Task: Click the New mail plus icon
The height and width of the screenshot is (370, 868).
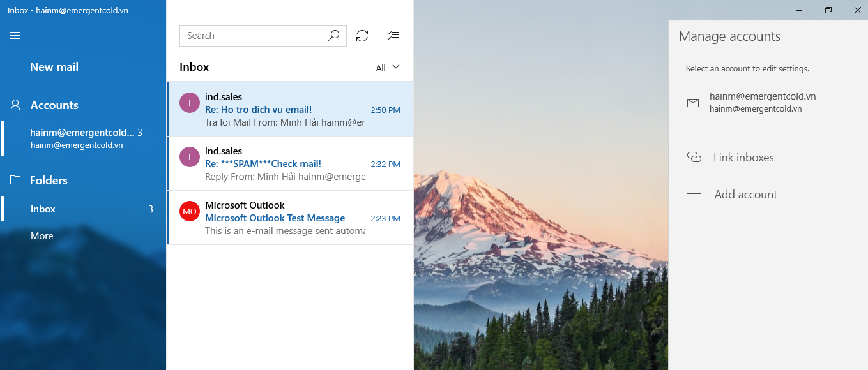Action: [16, 67]
